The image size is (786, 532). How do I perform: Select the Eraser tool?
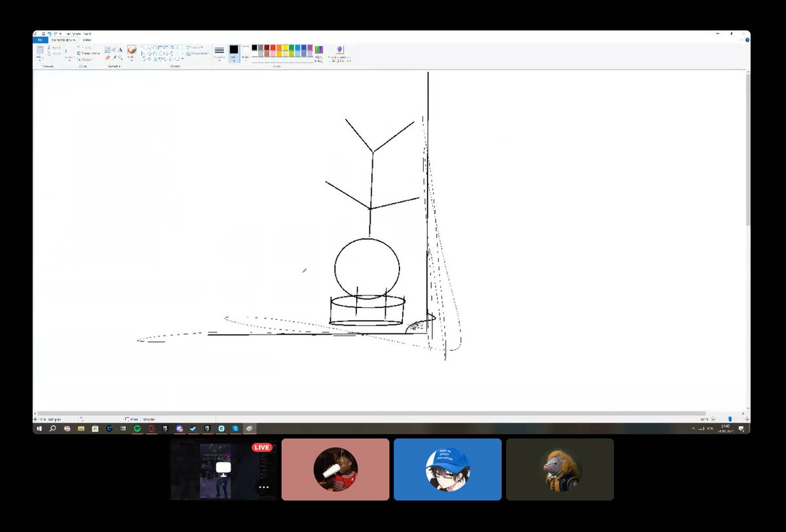click(108, 56)
